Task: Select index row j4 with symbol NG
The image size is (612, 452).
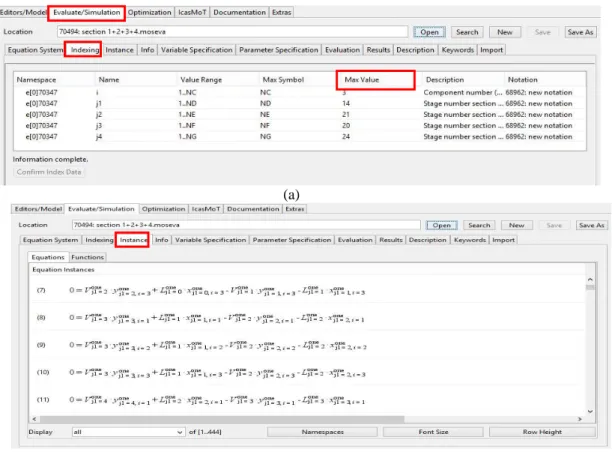Action: [299, 137]
